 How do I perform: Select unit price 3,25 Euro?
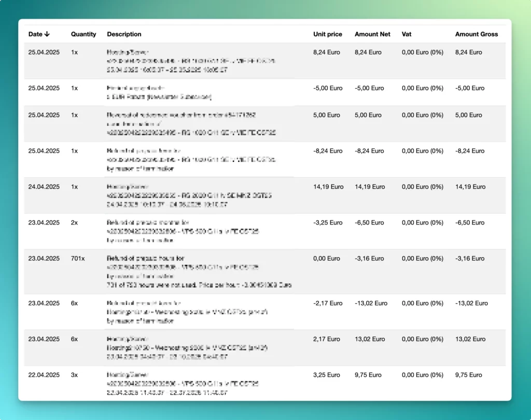point(327,375)
